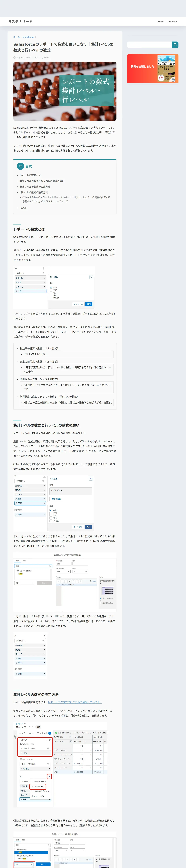Screen dimensions: 186x868
Task: Jump to 集計レベルの数式と行レベルの数式の違い in 目次
Action: tap(42, 181)
